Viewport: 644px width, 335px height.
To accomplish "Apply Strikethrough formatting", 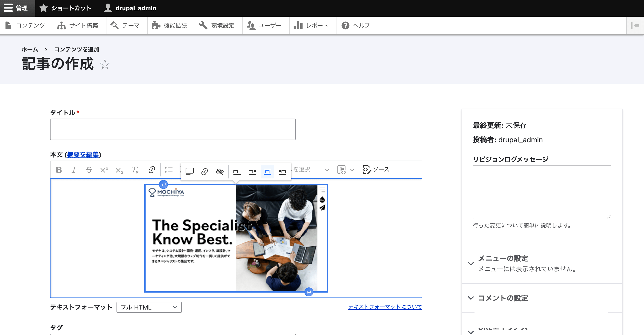I will tap(89, 170).
